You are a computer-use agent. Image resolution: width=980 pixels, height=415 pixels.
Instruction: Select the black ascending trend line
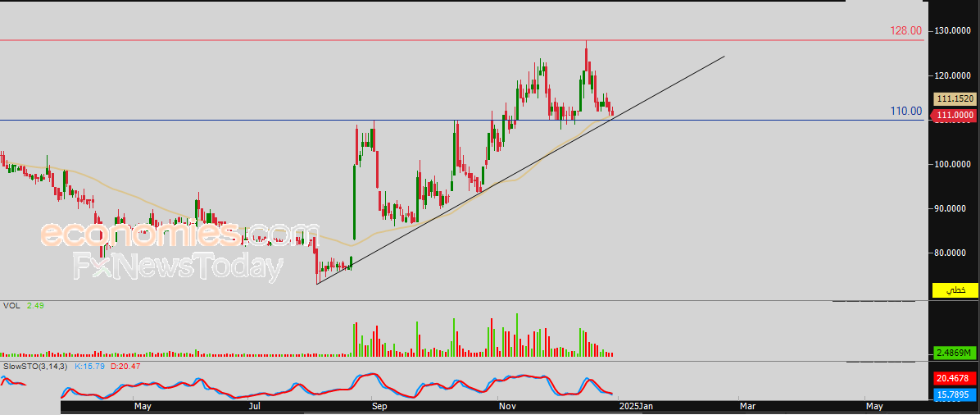pyautogui.click(x=520, y=171)
